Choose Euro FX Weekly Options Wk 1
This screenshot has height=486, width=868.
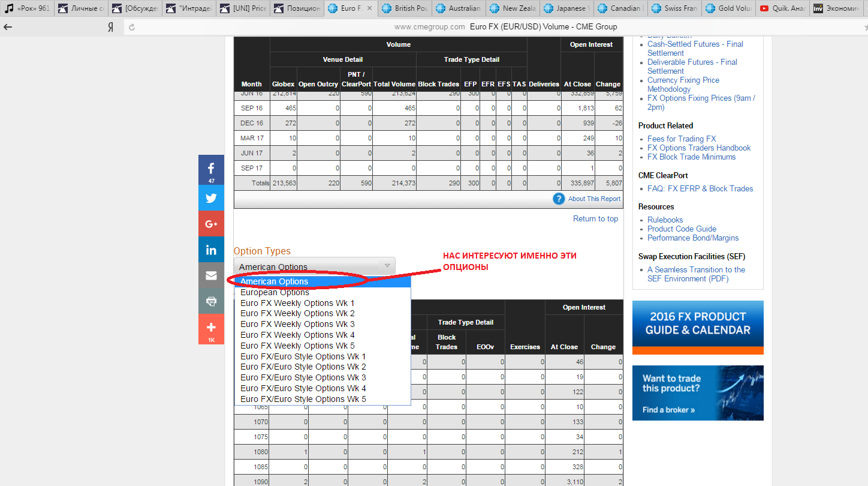pyautogui.click(x=323, y=303)
